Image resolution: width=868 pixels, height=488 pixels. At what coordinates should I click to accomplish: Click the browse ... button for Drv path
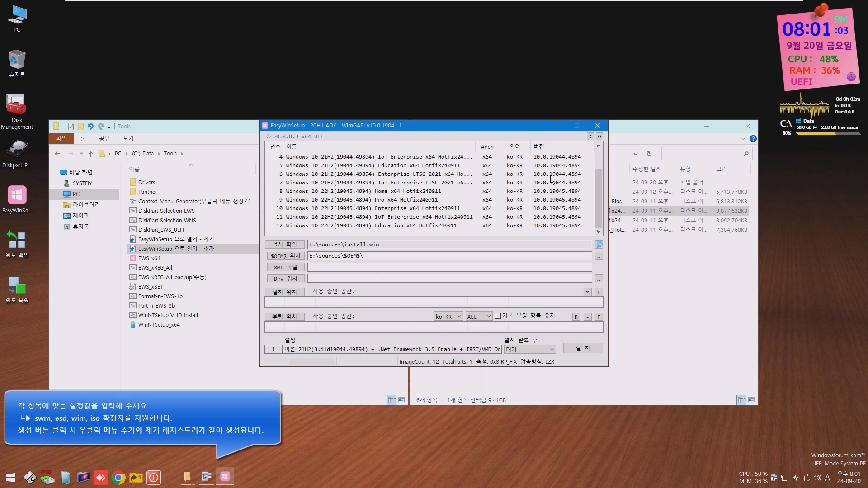(x=599, y=279)
